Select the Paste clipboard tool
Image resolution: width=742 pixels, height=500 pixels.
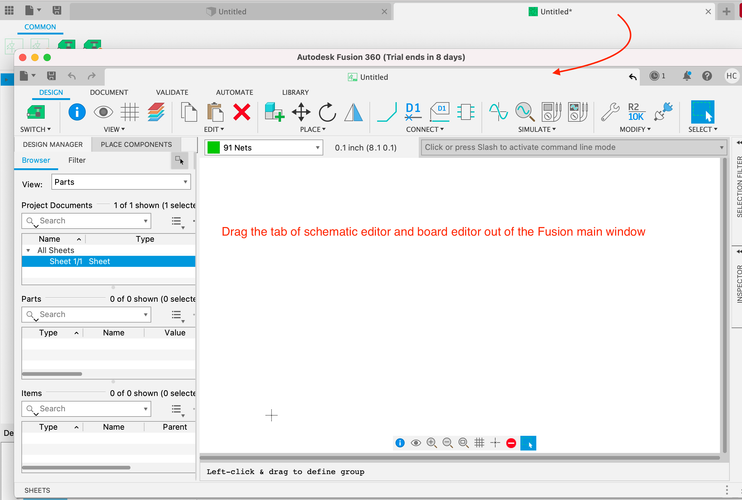point(215,112)
